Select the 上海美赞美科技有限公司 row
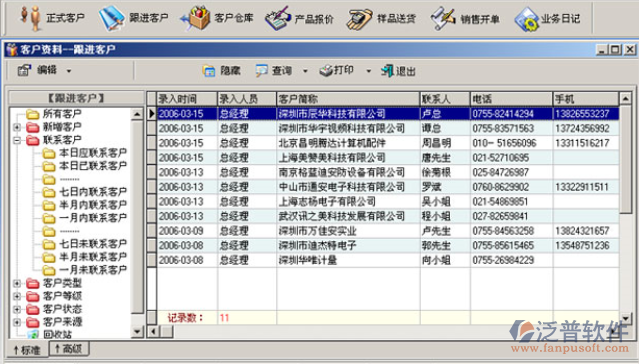The image size is (639, 364). [x=383, y=158]
